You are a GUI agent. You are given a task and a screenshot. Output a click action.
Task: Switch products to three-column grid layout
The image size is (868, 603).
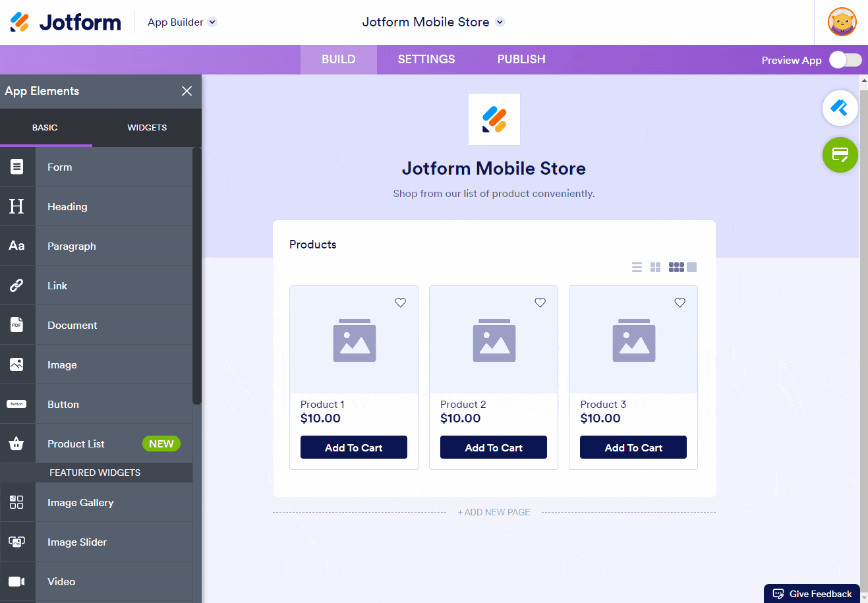676,267
